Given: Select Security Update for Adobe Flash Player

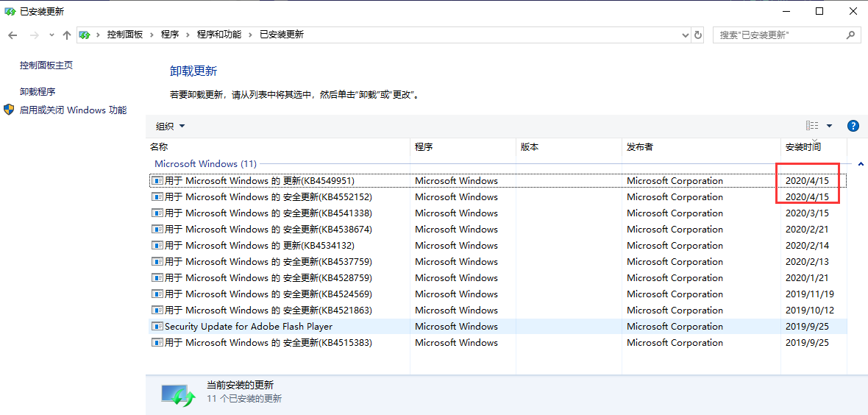Looking at the screenshot, I should [x=498, y=327].
